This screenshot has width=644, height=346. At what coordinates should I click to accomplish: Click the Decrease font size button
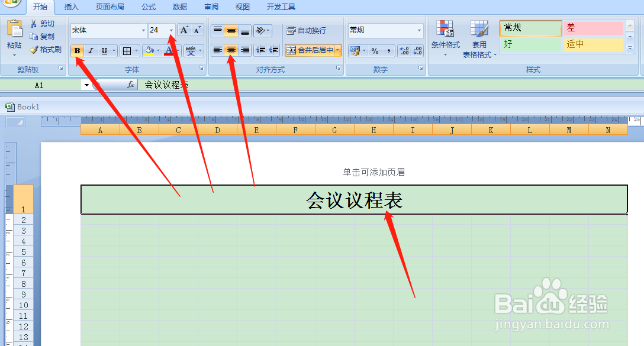point(197,30)
